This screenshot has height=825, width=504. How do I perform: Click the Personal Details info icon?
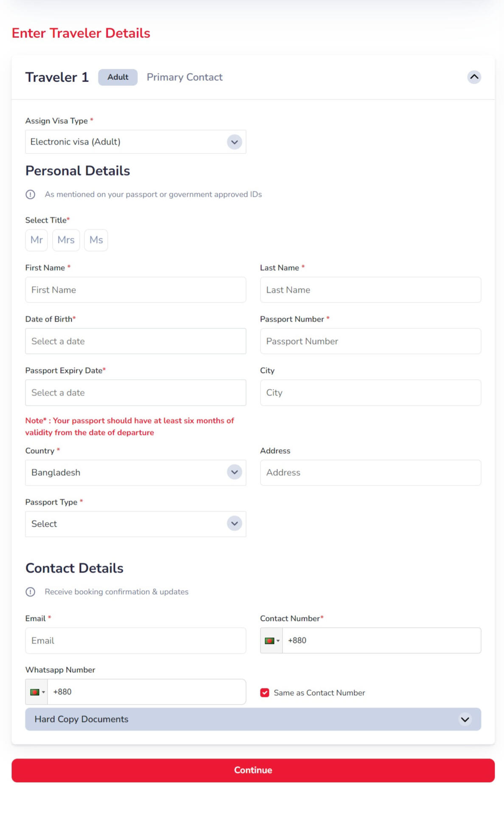pyautogui.click(x=31, y=194)
